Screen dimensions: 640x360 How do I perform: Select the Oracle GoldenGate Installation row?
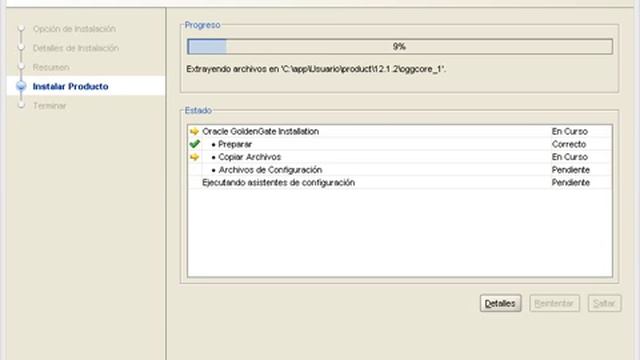coord(400,131)
